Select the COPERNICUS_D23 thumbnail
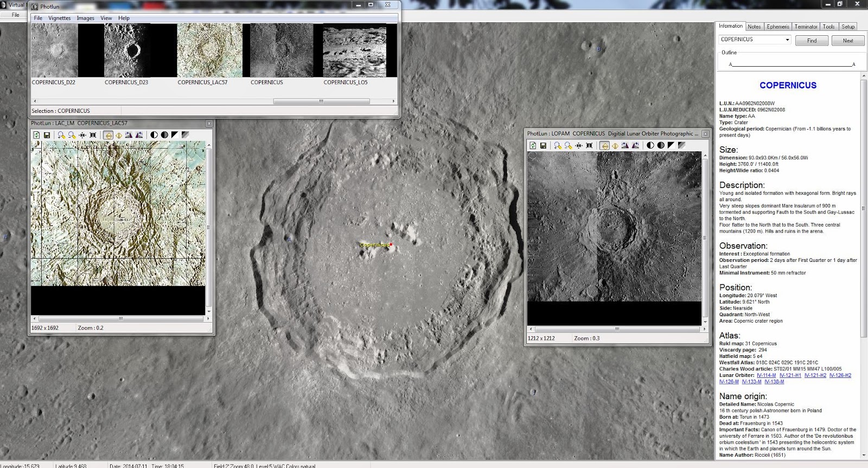The width and height of the screenshot is (868, 468). [x=127, y=50]
